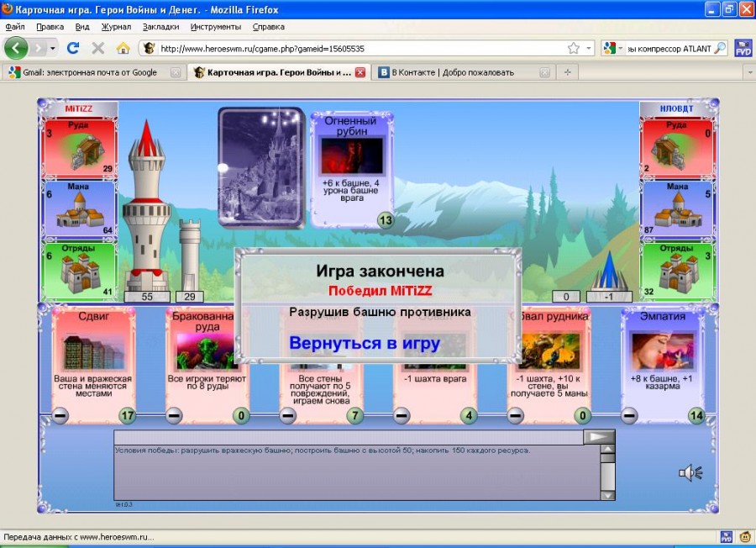
Task: Close the Карточная игра tab
Action: 360,72
